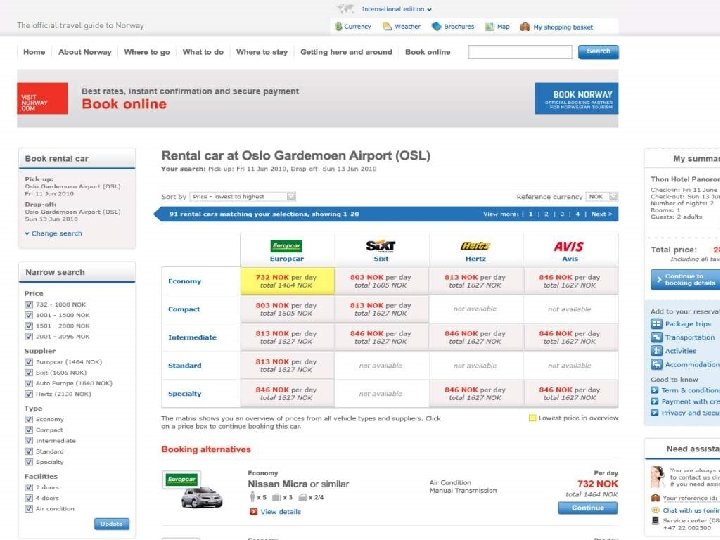Click in the search text field
Viewport: 720px width, 540px height.
[520, 52]
